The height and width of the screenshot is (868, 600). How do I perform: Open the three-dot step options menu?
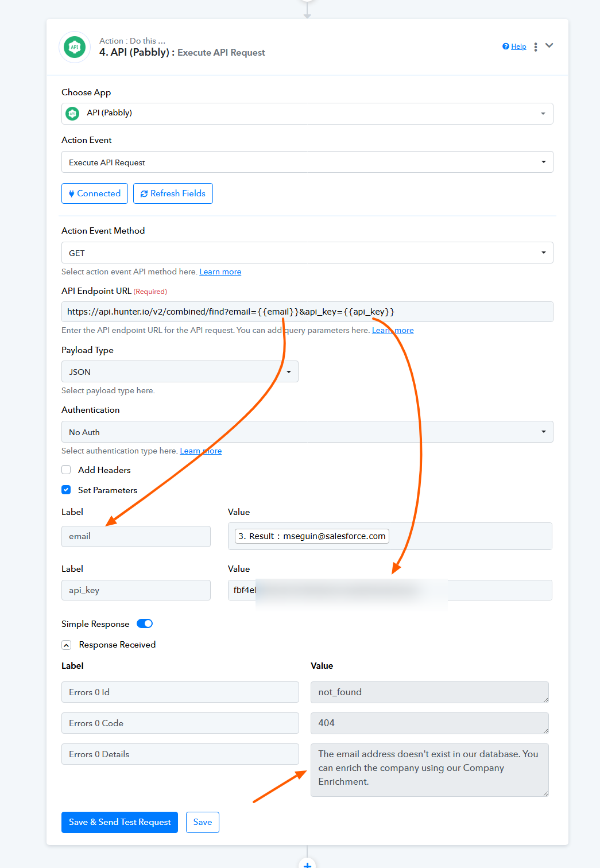pos(536,47)
